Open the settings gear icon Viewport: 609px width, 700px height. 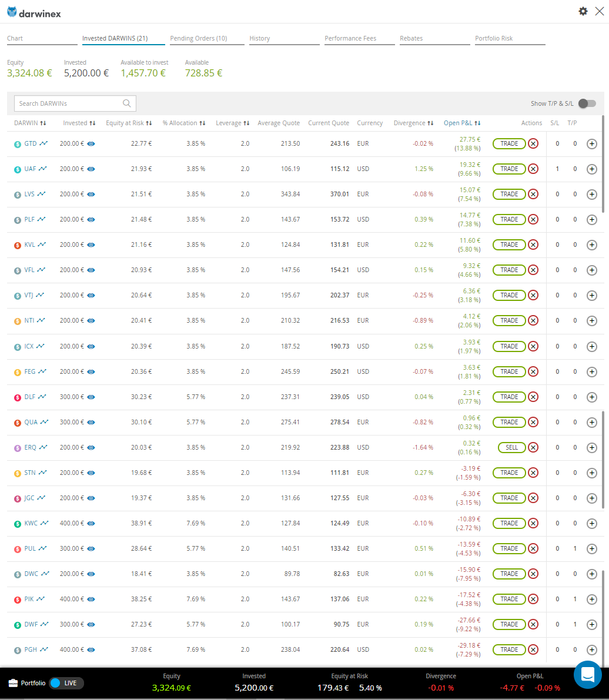tap(583, 11)
